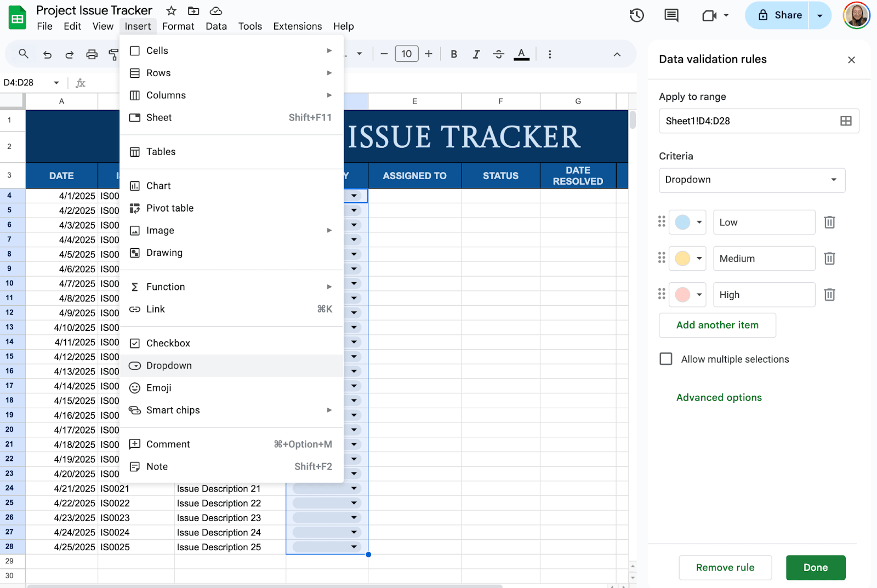Toggle bold formatting

click(x=454, y=54)
